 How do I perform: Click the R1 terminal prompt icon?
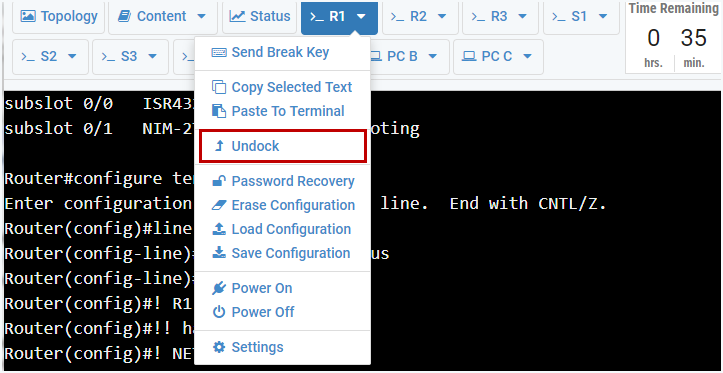point(317,17)
